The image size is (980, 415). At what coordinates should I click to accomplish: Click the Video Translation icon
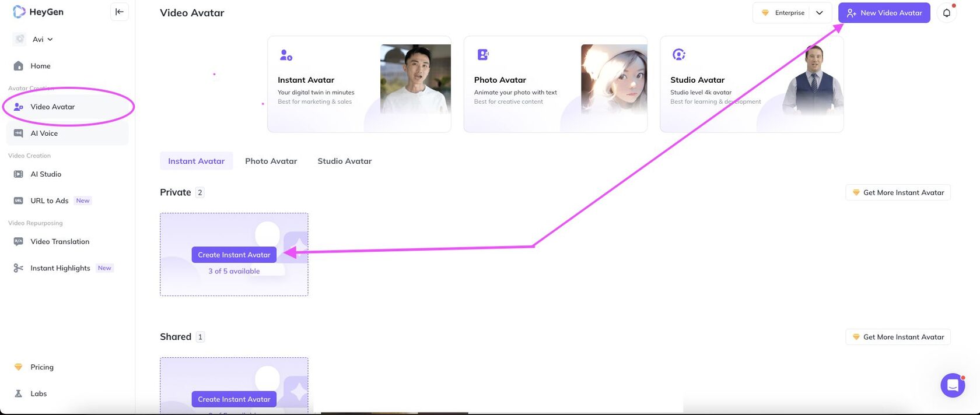19,241
